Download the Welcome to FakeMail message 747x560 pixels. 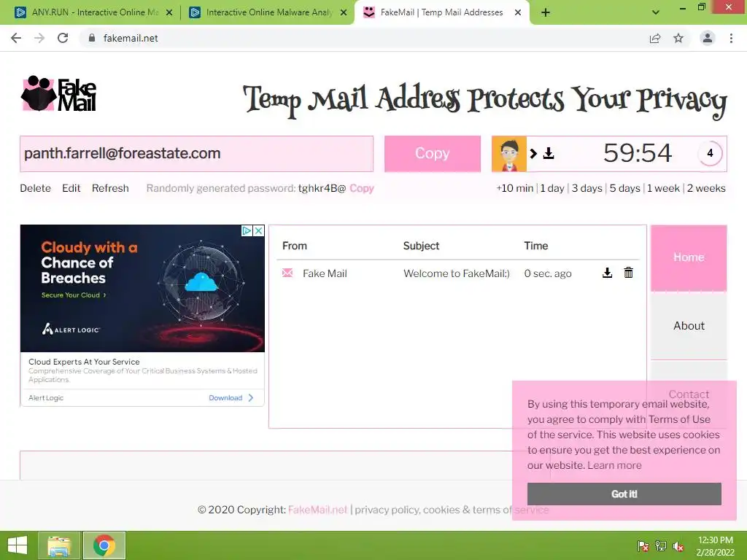click(x=607, y=273)
